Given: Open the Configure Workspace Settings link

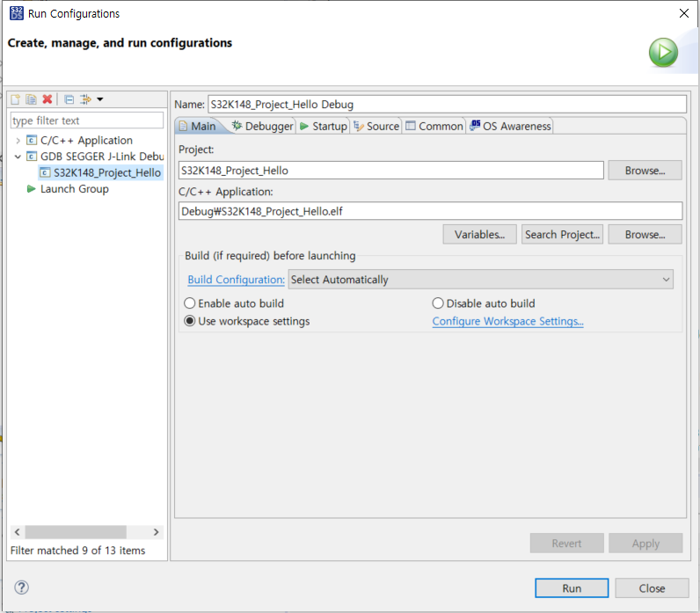Looking at the screenshot, I should (507, 321).
